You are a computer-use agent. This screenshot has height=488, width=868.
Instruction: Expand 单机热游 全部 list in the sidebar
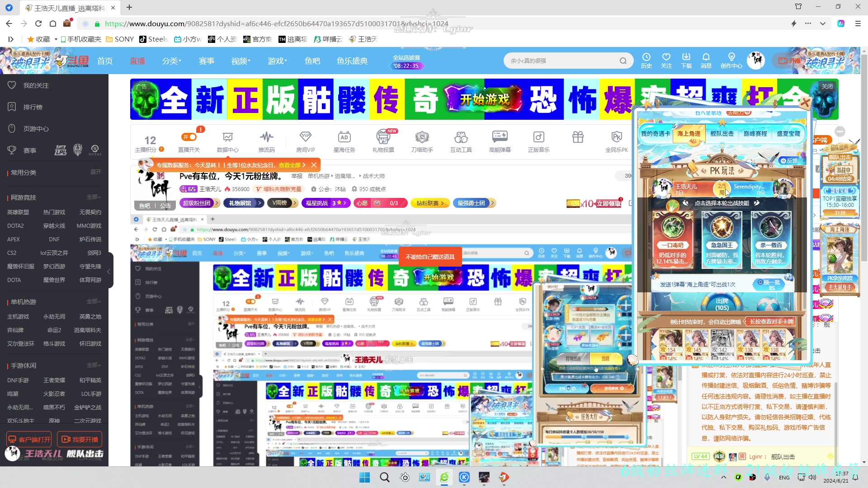coord(94,301)
